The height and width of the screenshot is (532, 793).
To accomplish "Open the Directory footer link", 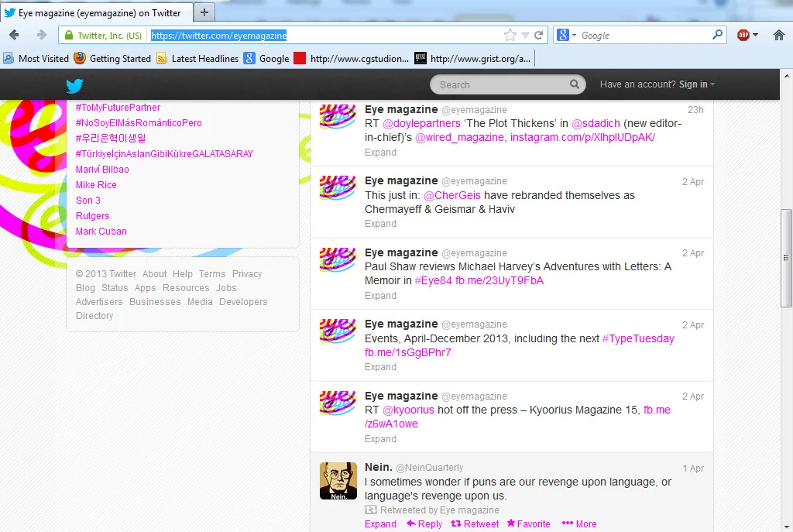I will click(x=94, y=315).
